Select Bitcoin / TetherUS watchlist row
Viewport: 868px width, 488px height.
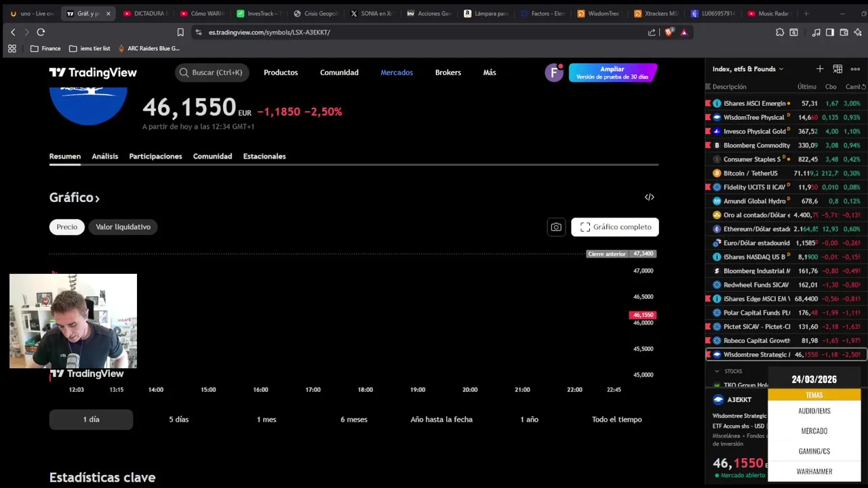click(787, 174)
